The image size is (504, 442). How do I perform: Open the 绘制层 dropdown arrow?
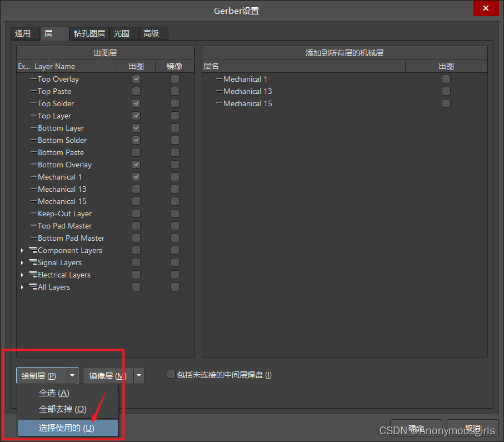point(72,376)
